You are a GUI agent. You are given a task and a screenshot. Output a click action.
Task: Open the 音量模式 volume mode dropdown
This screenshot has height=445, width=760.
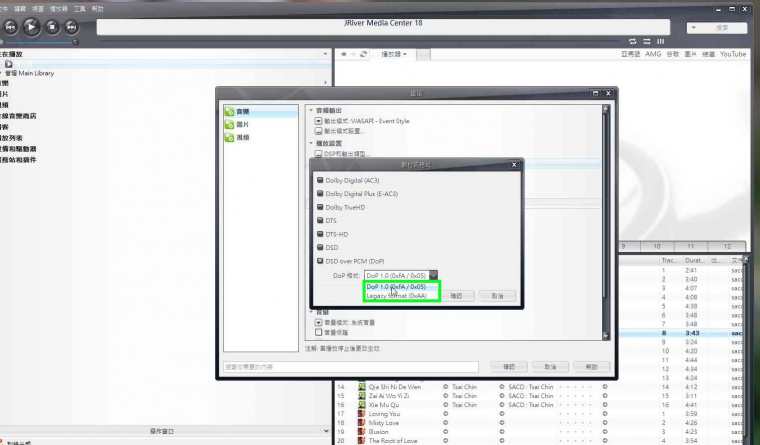tap(318, 322)
